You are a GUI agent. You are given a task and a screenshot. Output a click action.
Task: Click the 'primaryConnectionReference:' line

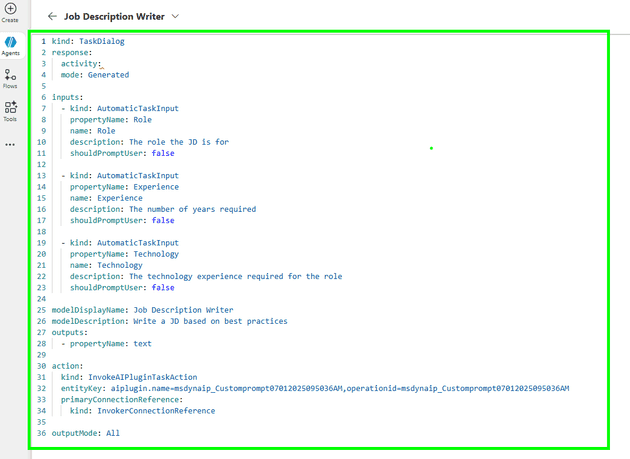click(122, 400)
